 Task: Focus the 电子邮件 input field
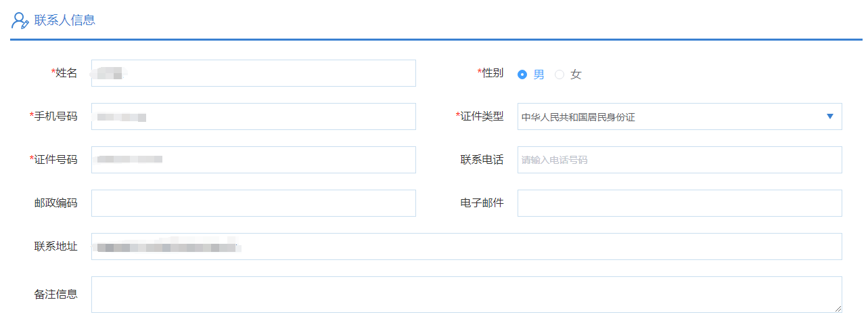[679, 203]
